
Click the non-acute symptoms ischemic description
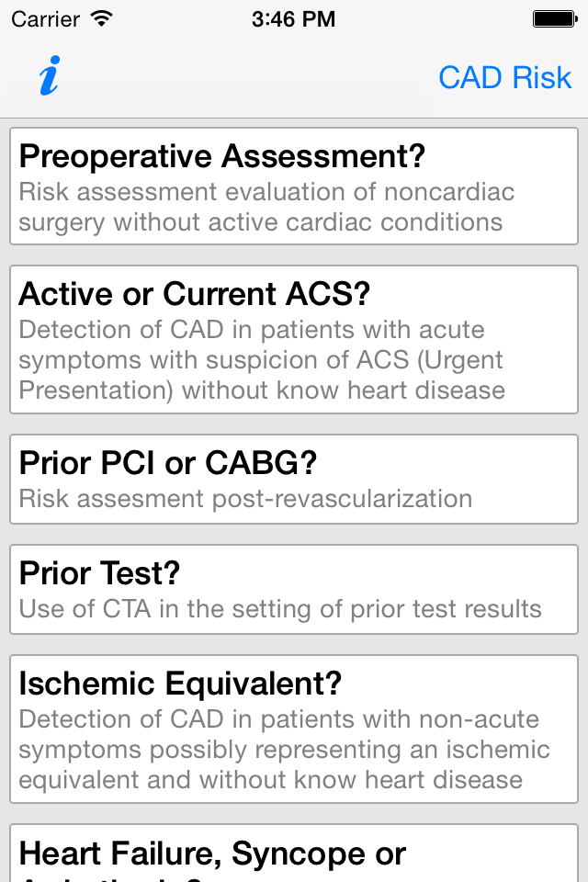(x=284, y=750)
